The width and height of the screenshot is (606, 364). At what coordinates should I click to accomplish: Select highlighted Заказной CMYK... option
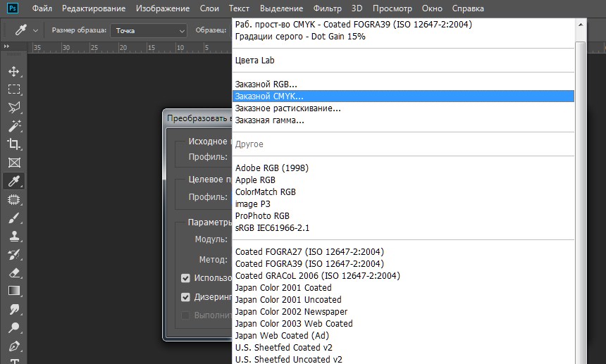tap(403, 96)
